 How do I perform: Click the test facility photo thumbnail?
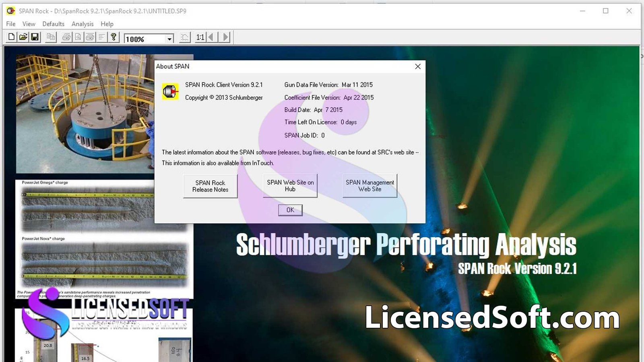pos(85,114)
